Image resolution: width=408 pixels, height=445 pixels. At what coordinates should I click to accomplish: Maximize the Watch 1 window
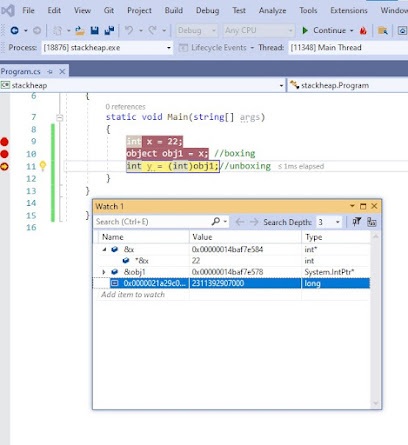point(363,206)
